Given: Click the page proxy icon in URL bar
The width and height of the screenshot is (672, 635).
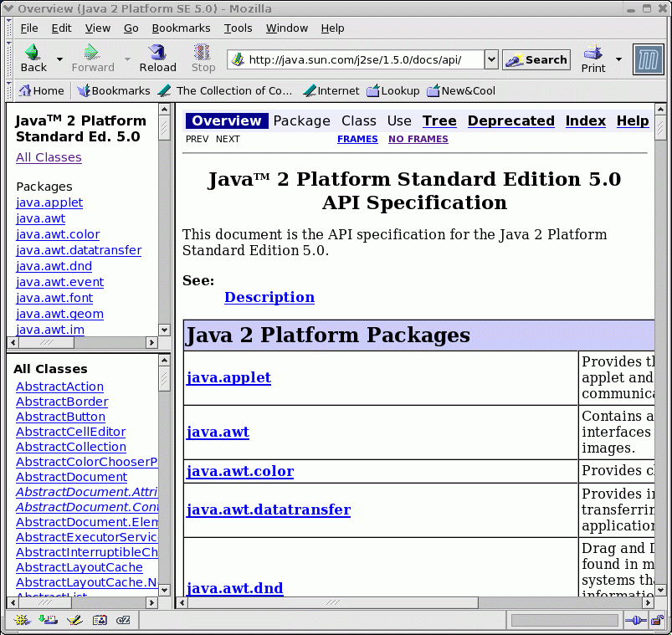Looking at the screenshot, I should (238, 59).
